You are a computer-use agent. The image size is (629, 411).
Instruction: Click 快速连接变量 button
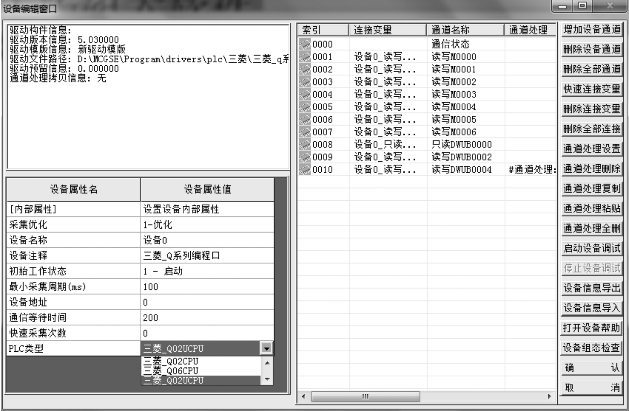(592, 89)
